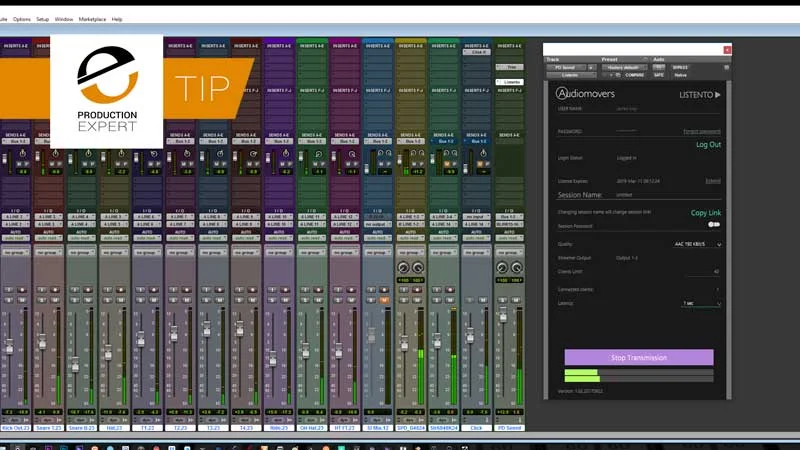Toggle plugin Bypass in the header
The image size is (800, 450).
[x=680, y=67]
